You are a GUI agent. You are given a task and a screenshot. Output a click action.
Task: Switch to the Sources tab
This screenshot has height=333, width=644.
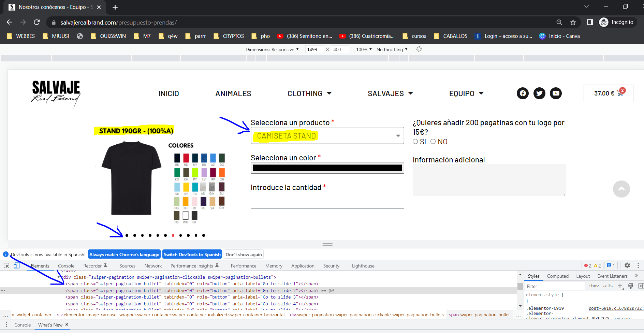(x=127, y=266)
